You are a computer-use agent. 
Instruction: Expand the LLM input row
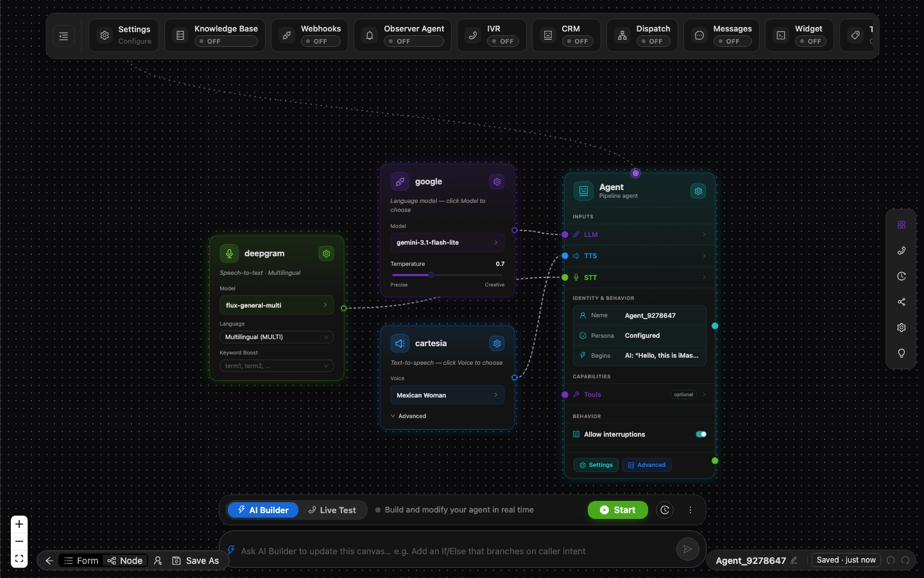(x=640, y=234)
